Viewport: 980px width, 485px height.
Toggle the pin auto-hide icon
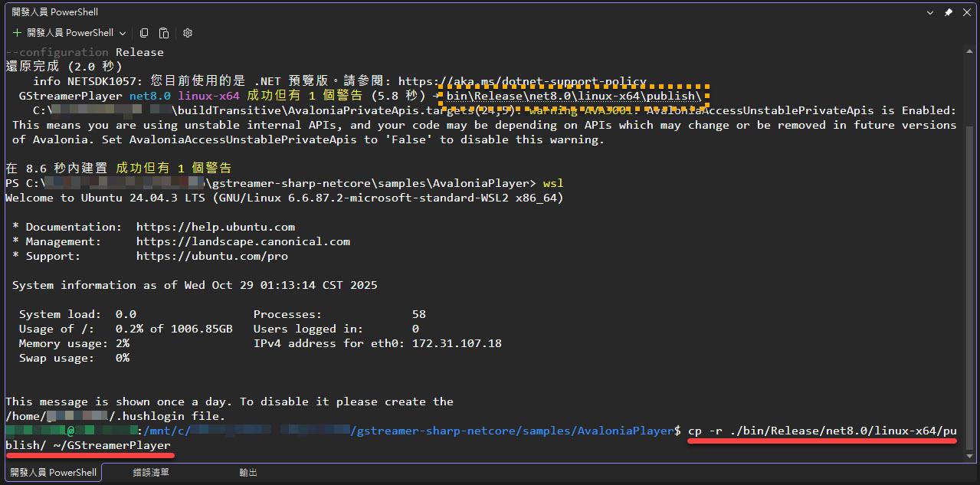tap(949, 12)
